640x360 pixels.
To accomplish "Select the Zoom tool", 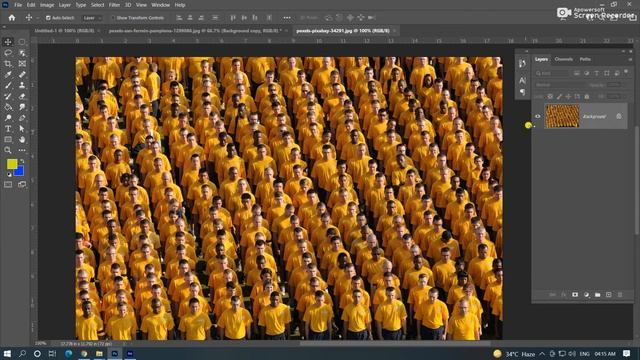I will point(8,150).
